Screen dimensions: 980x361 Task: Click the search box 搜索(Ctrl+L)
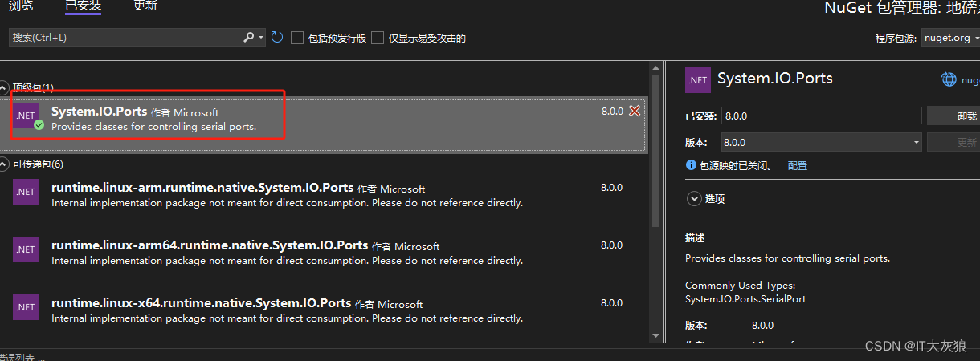pyautogui.click(x=125, y=38)
